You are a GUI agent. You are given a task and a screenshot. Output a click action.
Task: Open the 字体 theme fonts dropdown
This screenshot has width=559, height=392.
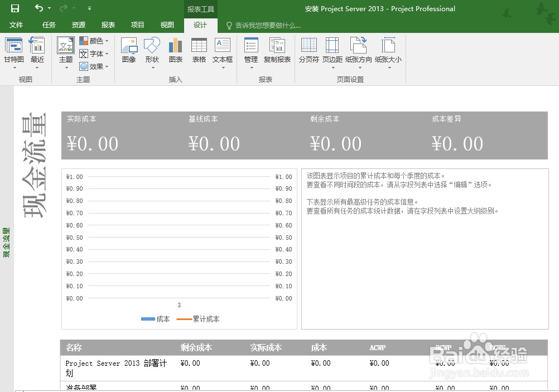pos(94,54)
